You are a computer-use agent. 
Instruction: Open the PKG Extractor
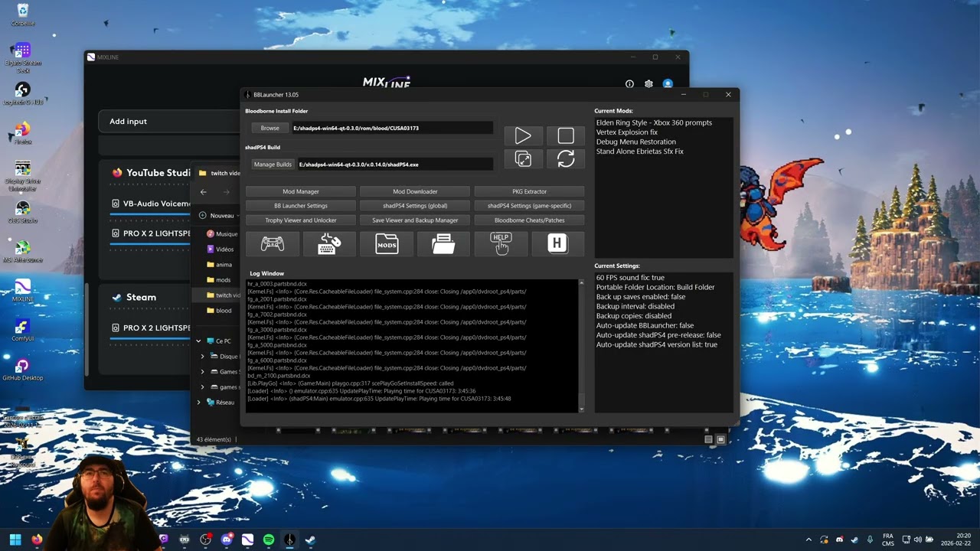pyautogui.click(x=529, y=191)
